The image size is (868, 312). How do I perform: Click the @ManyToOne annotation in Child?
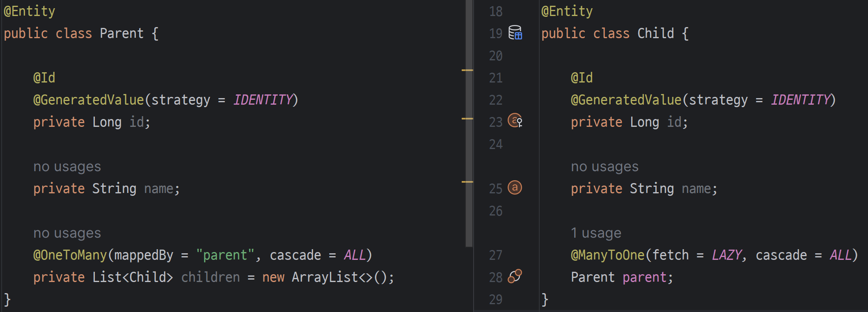point(607,255)
